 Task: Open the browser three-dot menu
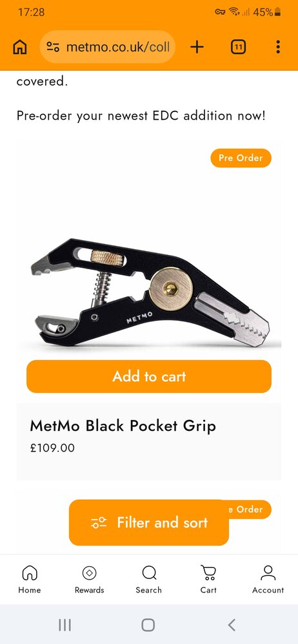278,47
